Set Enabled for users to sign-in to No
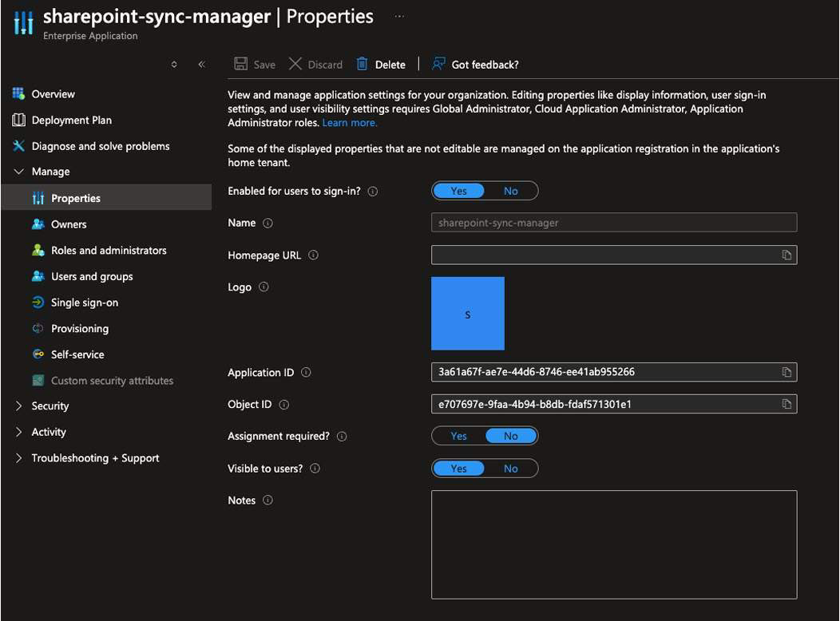840x621 pixels. coord(510,191)
